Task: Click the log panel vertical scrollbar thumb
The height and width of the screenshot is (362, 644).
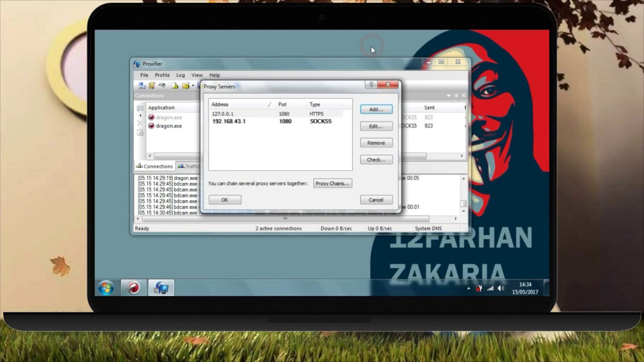Action: 463,204
